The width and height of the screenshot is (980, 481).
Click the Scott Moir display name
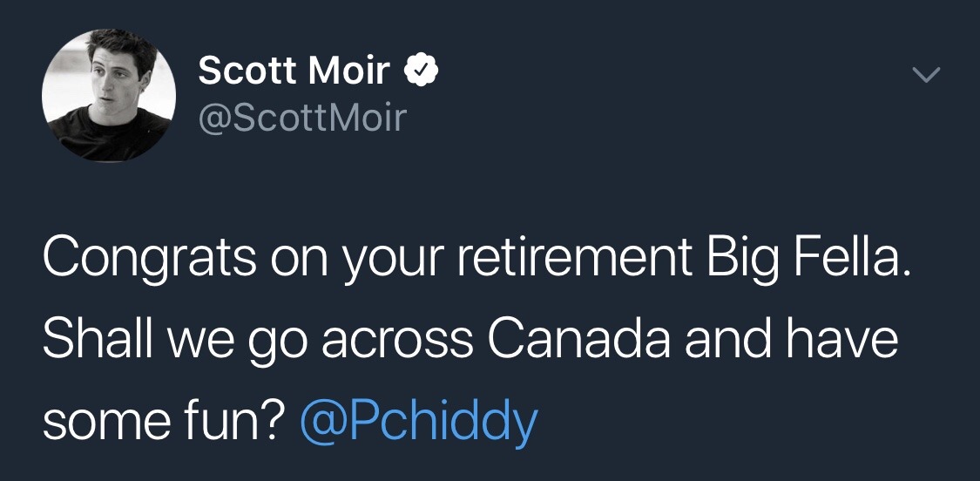tap(294, 71)
